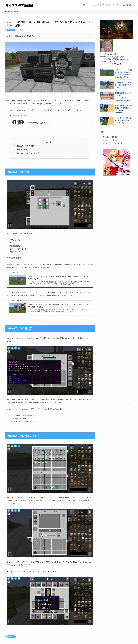Open the Mekanism解説記事のまとめ card link
The height and width of the screenshot is (644, 138).
[x=50, y=123]
